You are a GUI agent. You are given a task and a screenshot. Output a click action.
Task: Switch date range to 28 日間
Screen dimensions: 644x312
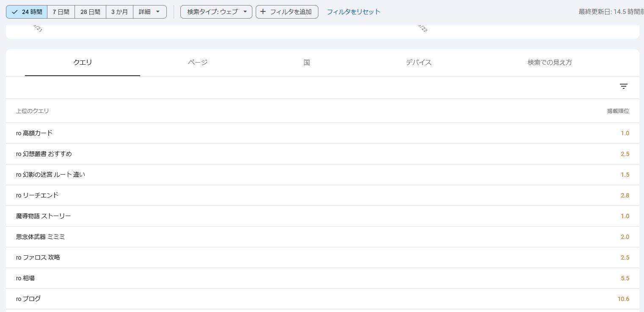pyautogui.click(x=90, y=12)
